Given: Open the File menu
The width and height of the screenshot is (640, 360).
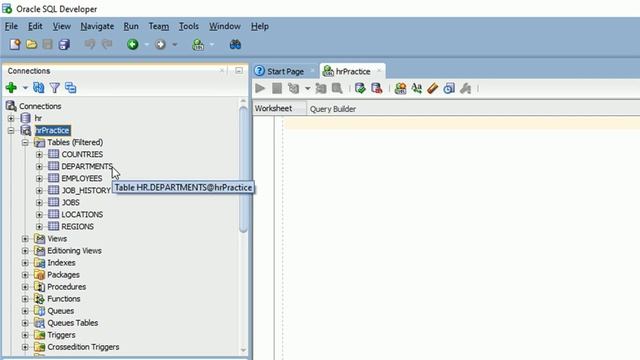Looking at the screenshot, I should (11, 26).
